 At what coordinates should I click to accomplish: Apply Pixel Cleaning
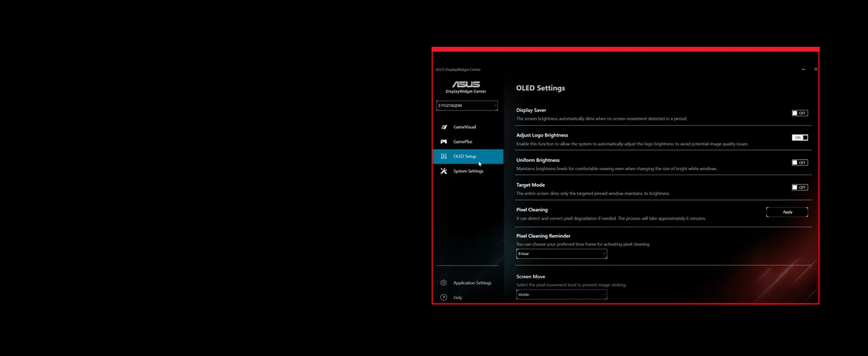pyautogui.click(x=787, y=212)
